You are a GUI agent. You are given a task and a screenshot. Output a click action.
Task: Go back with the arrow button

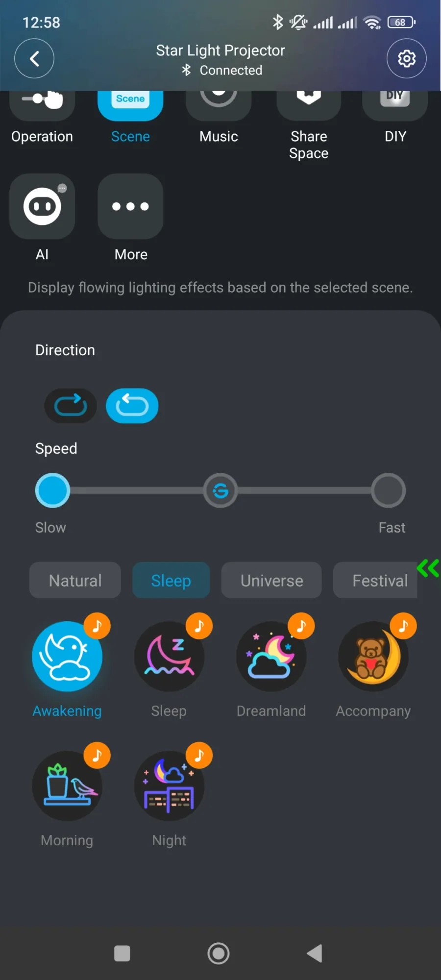pos(34,59)
